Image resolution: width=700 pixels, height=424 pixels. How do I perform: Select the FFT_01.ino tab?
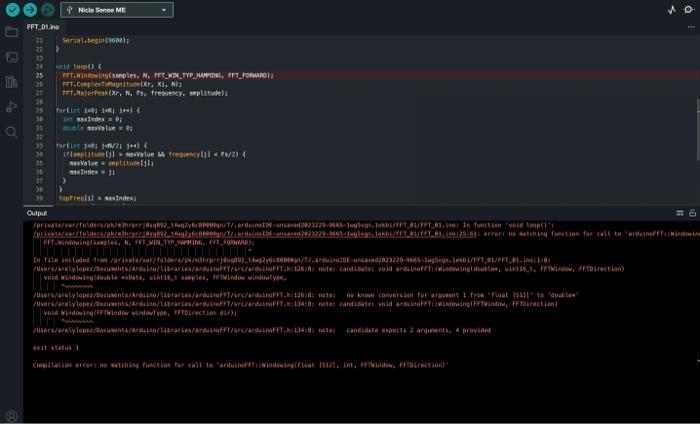pos(43,27)
